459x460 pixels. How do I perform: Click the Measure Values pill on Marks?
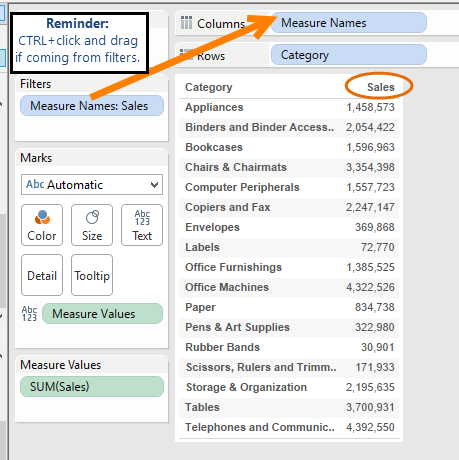tap(102, 313)
